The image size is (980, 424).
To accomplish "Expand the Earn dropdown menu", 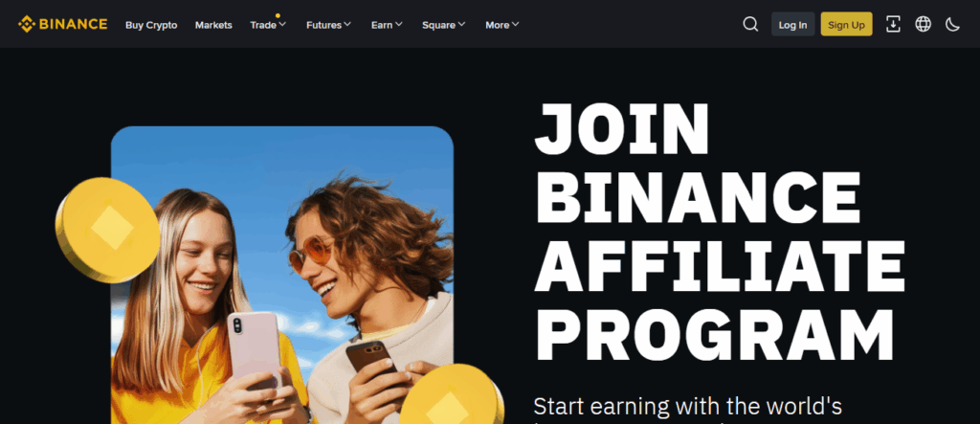I will coord(387,25).
